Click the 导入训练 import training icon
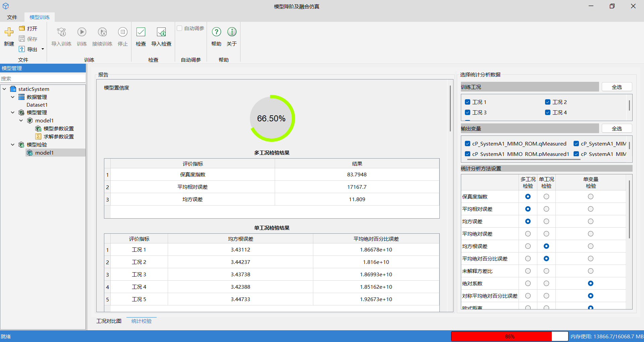The image size is (644, 342). click(x=61, y=32)
